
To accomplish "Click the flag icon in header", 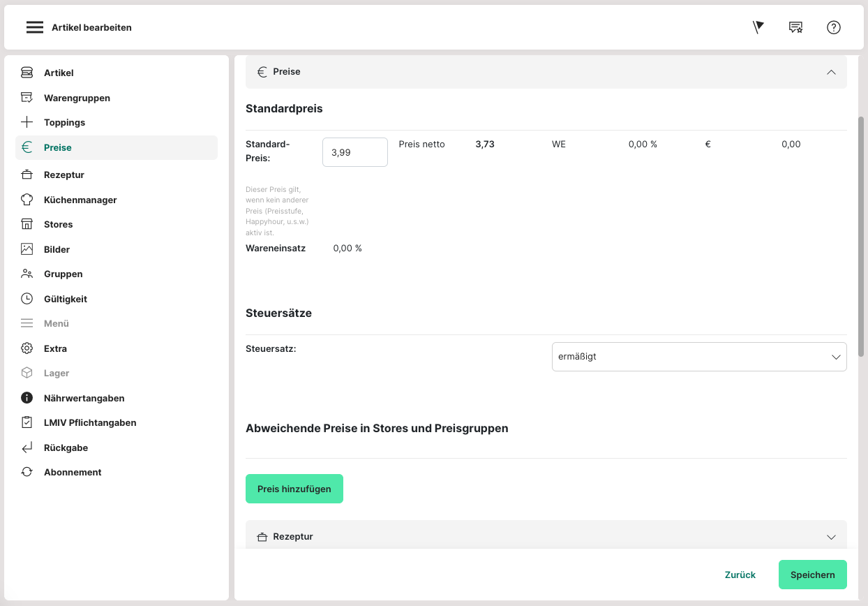I will tap(758, 27).
